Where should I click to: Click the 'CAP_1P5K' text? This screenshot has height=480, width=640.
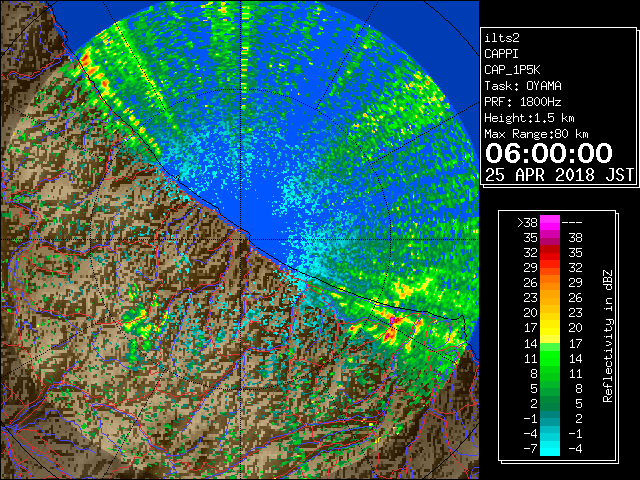512,70
